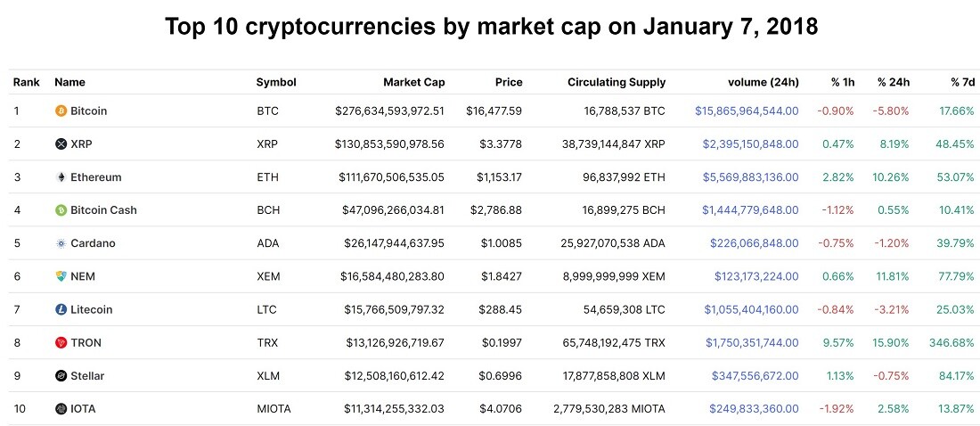
Task: Click the Ethereum diamond icon
Action: (x=61, y=177)
